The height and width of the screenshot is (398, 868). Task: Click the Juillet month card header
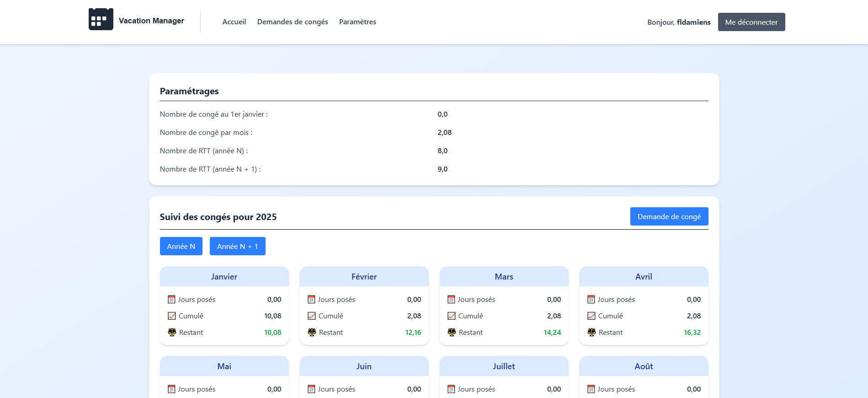tap(504, 366)
